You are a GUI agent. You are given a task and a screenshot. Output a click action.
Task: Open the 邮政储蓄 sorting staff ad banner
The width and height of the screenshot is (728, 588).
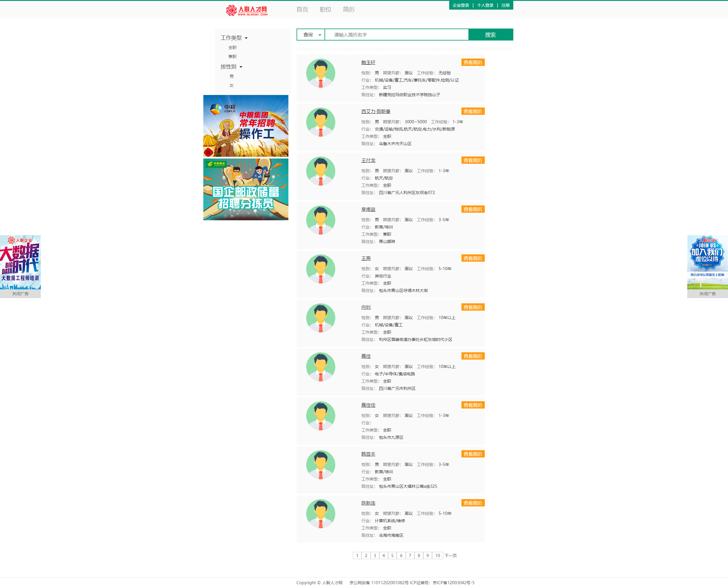tap(246, 189)
